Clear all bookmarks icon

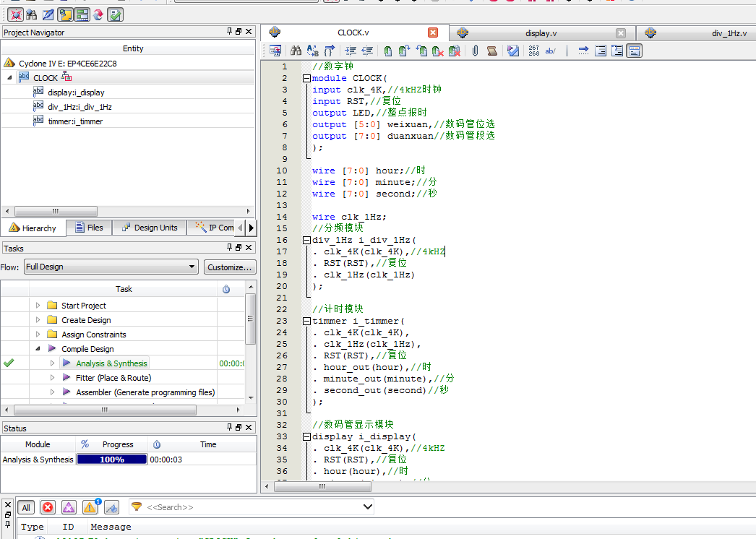pyautogui.click(x=454, y=51)
